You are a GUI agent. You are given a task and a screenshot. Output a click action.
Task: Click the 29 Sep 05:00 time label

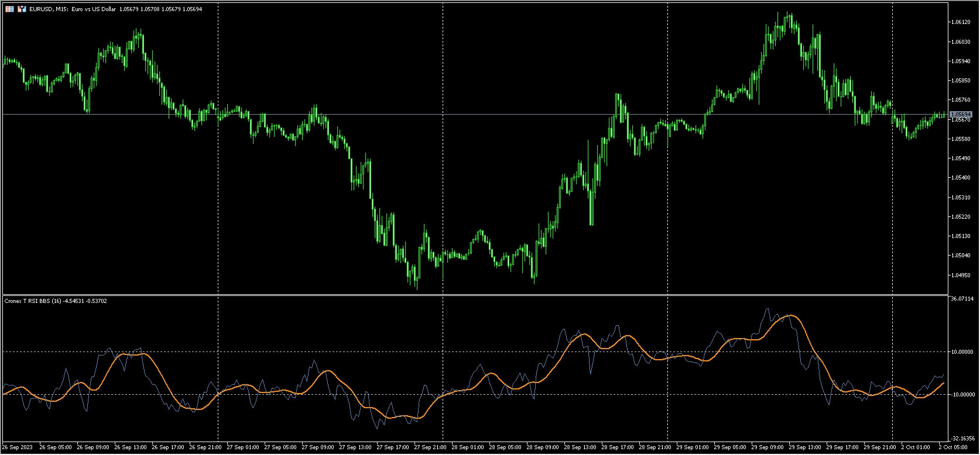[730, 447]
